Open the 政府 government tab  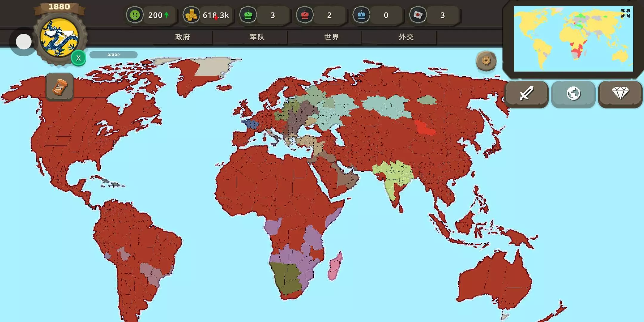pos(182,37)
